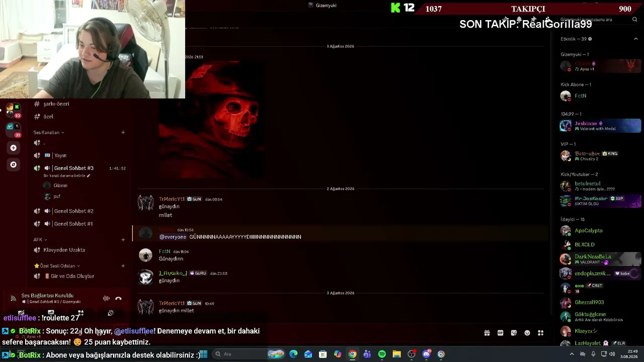Click the Add a Server plus button

click(14, 148)
